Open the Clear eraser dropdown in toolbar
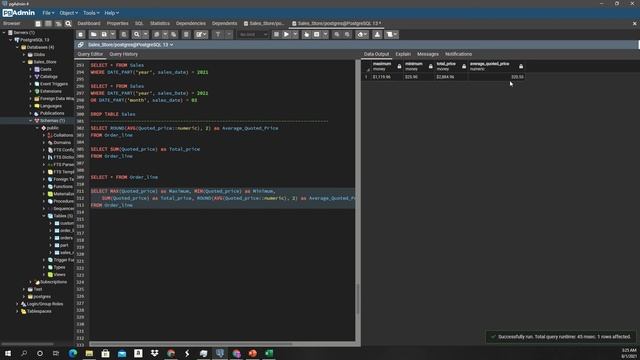The width and height of the screenshot is (640, 360). [362, 35]
